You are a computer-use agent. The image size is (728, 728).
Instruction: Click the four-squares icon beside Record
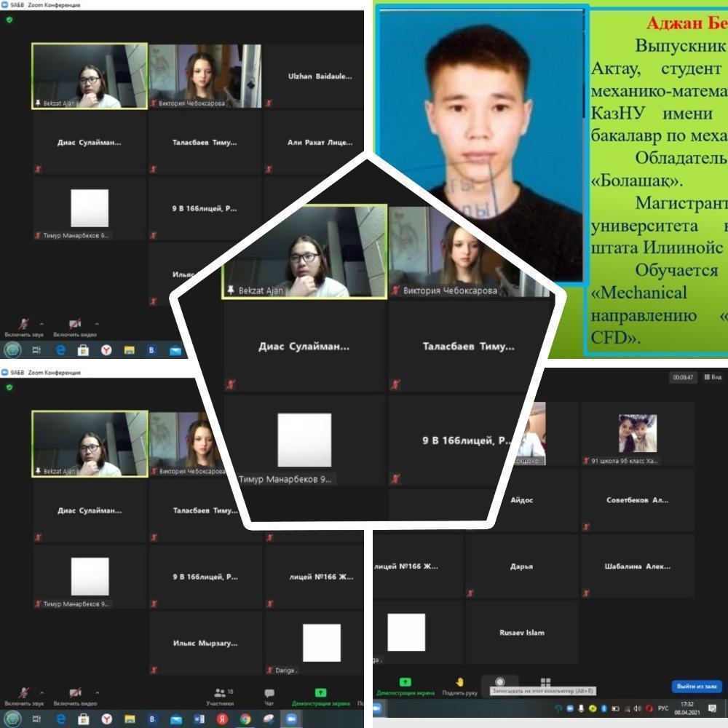tap(545, 683)
